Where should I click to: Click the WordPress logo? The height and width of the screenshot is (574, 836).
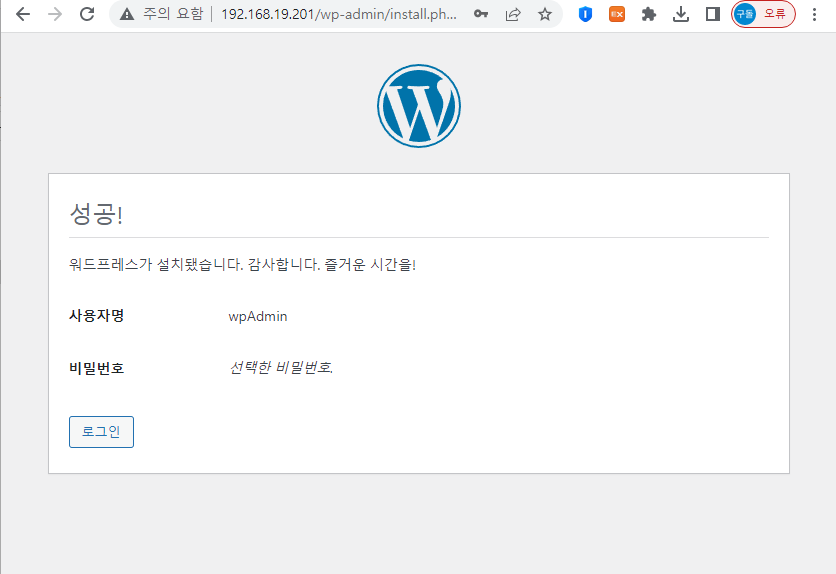[x=419, y=106]
